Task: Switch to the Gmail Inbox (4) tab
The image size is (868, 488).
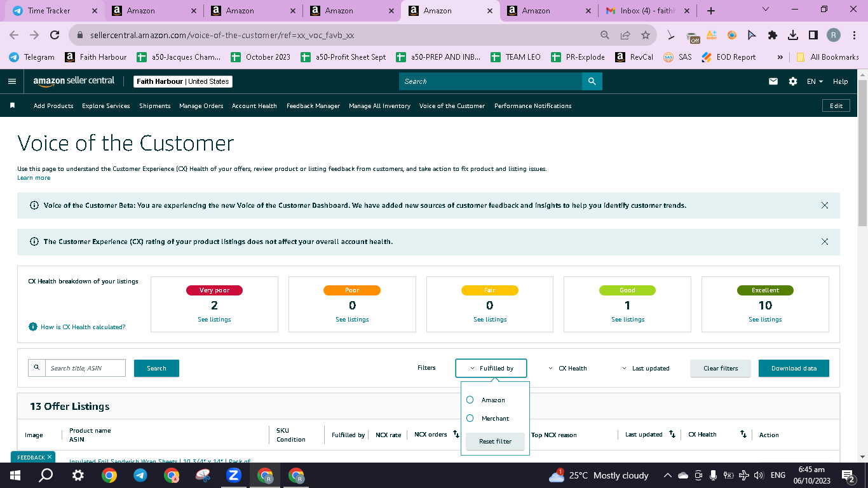Action: [648, 11]
